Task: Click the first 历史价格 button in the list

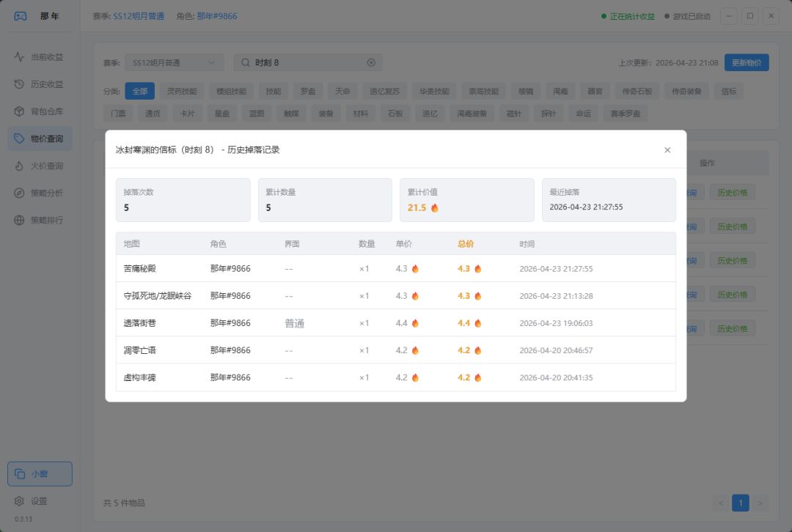Action: 732,193
